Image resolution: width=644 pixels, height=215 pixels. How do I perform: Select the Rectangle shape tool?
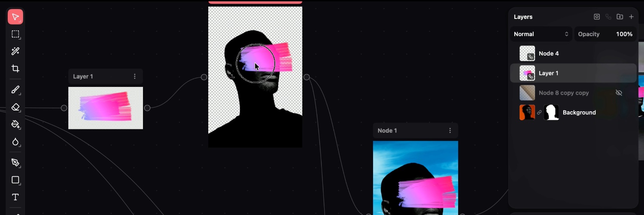coord(15,180)
